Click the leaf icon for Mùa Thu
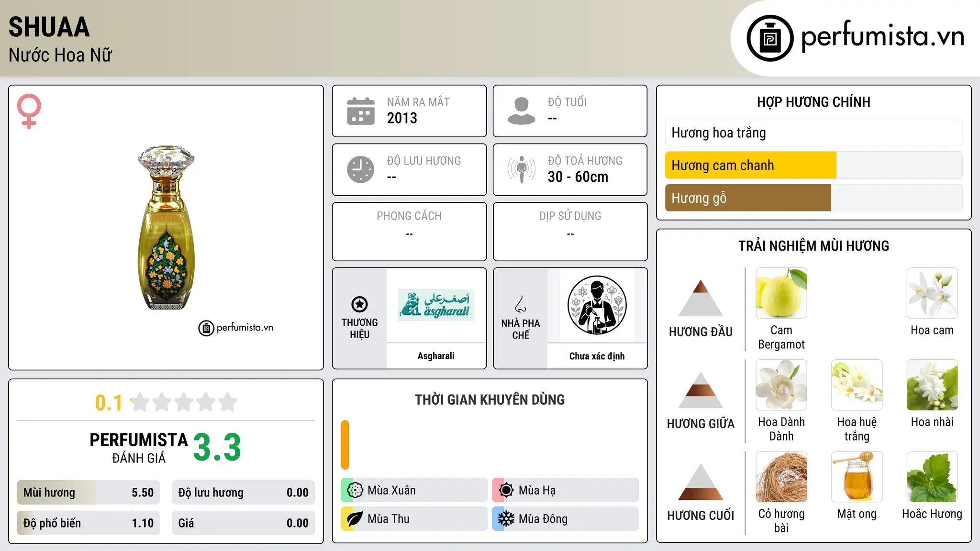Screen dimensions: 980x551 click(355, 519)
